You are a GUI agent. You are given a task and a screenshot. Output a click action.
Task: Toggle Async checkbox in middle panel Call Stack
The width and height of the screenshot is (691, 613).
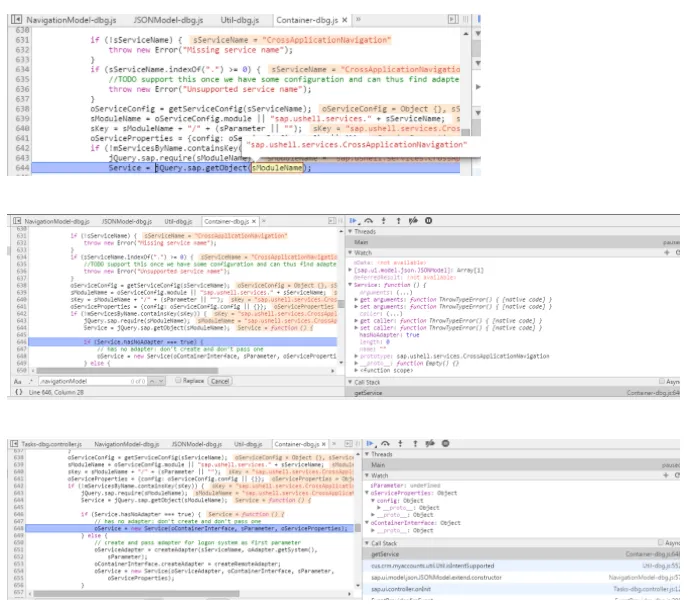point(661,381)
